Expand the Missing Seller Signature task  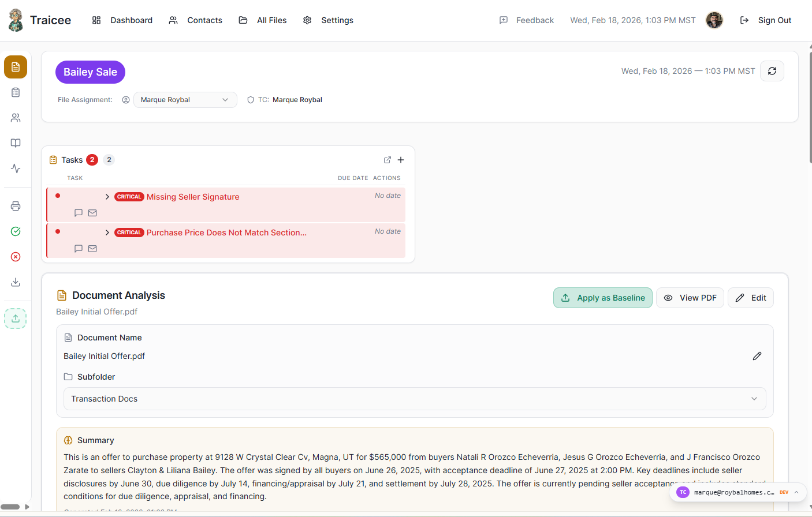(107, 197)
